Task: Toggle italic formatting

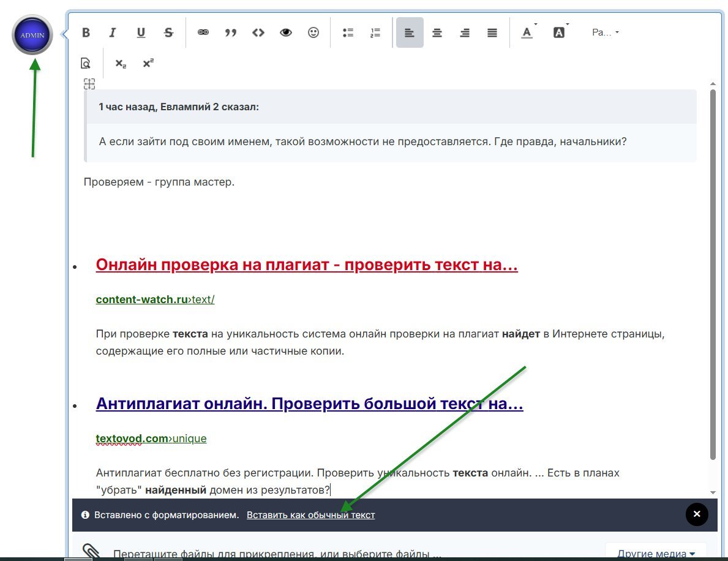Action: point(113,32)
